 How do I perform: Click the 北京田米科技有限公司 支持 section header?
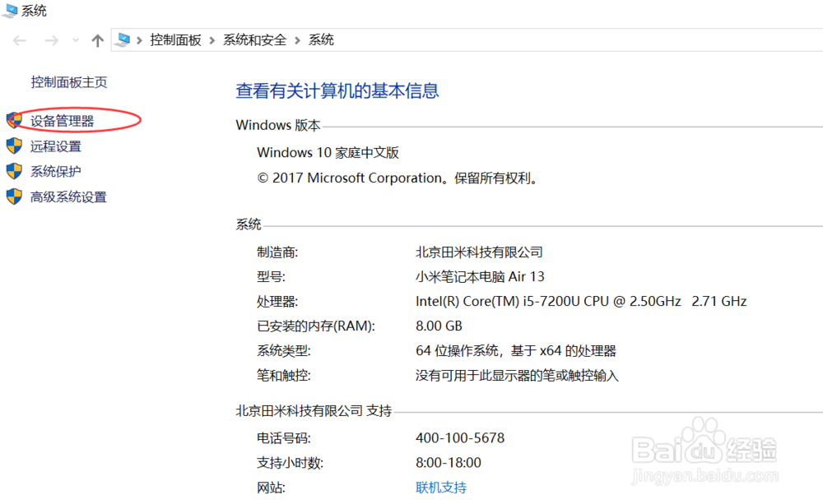(314, 411)
